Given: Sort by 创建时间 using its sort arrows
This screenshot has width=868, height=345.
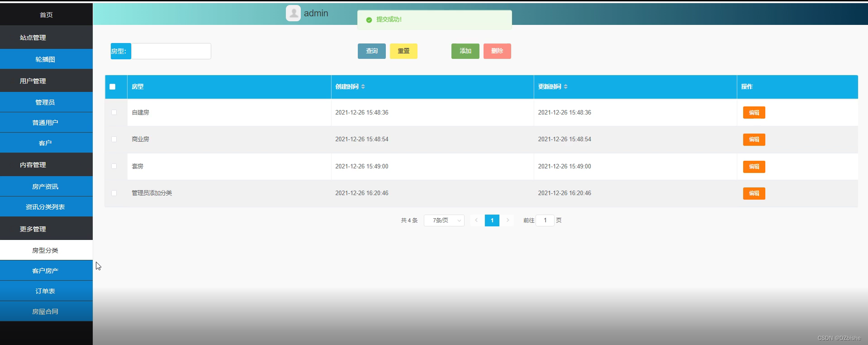Looking at the screenshot, I should coord(363,86).
